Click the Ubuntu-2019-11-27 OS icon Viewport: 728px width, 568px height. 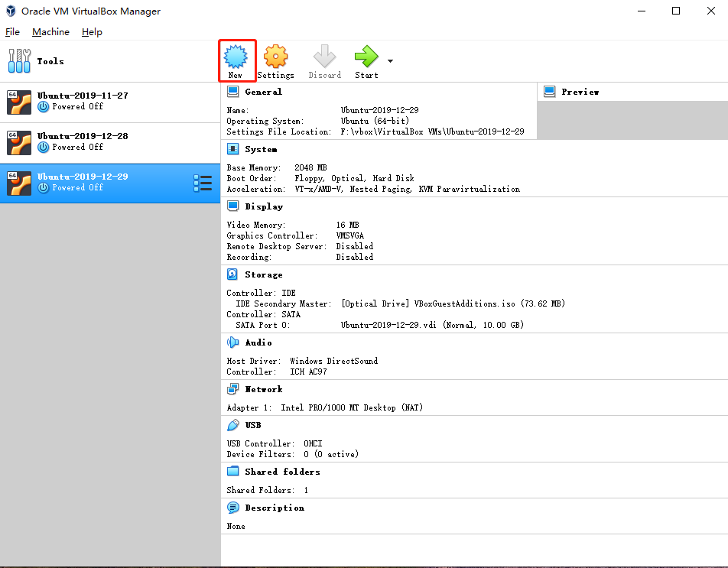pos(19,102)
